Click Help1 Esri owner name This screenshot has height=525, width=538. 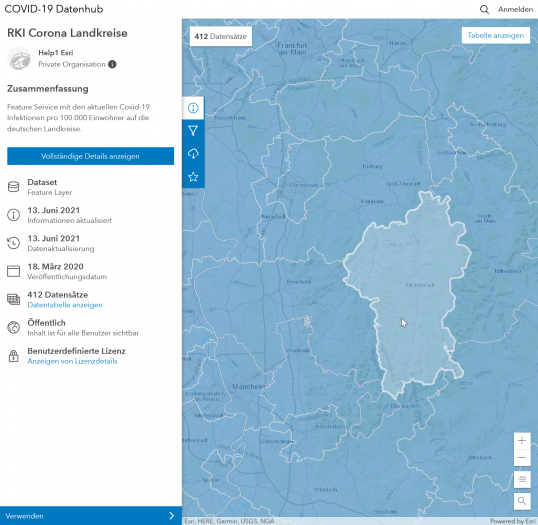(56, 52)
